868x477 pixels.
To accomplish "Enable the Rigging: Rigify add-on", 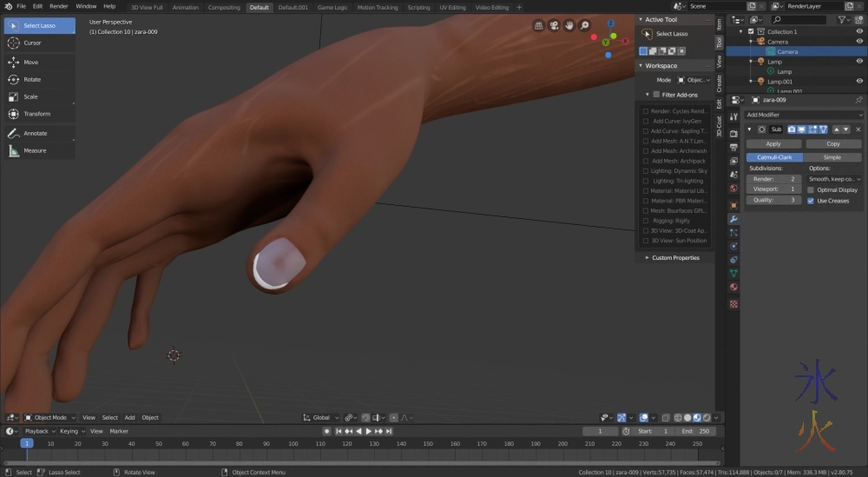I will [646, 221].
